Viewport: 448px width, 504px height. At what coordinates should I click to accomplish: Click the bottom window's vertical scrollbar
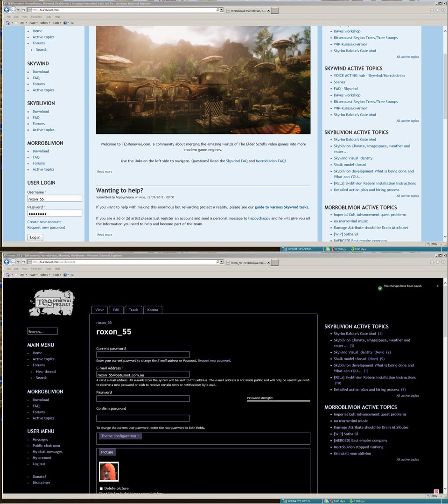(x=445, y=386)
